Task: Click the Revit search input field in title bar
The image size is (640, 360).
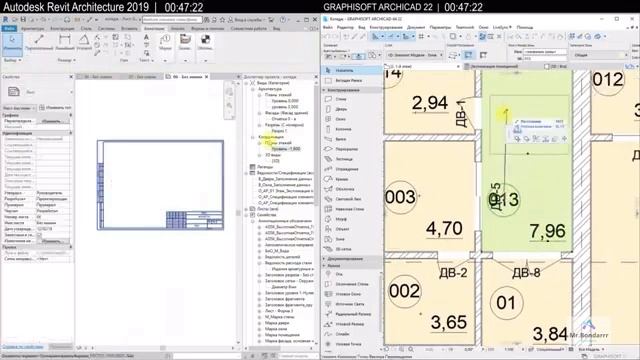Action: point(172,19)
